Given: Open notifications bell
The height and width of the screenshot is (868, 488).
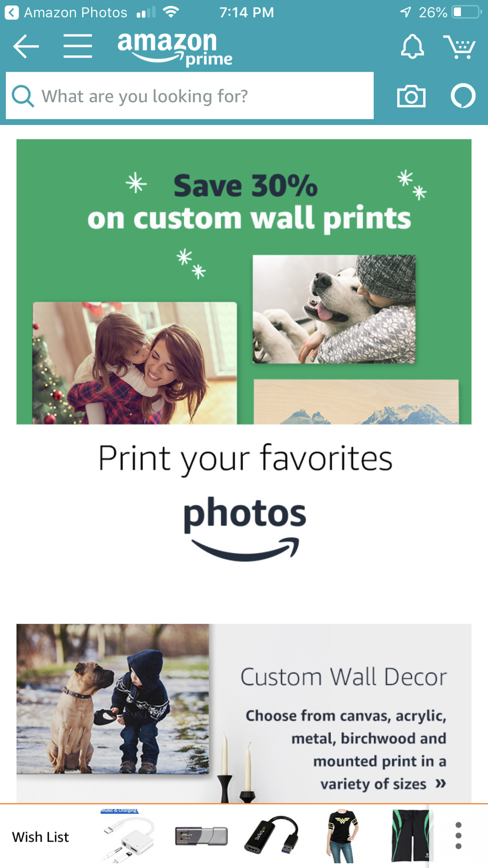Looking at the screenshot, I should click(x=412, y=46).
